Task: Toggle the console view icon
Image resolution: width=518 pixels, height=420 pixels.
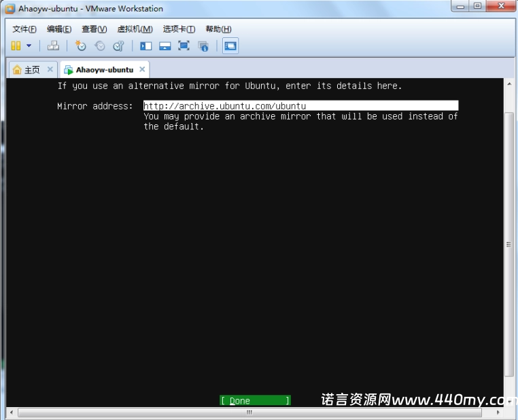Action: (x=230, y=46)
